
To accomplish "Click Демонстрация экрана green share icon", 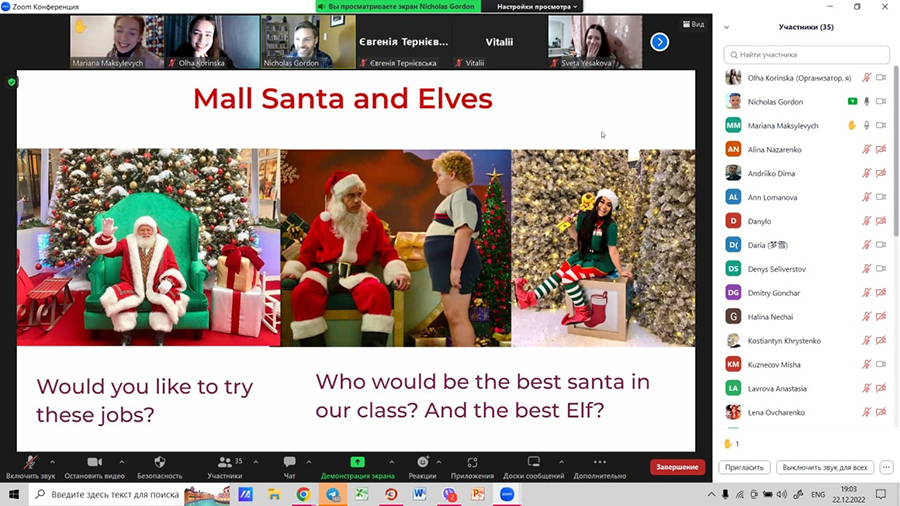I will tap(357, 462).
